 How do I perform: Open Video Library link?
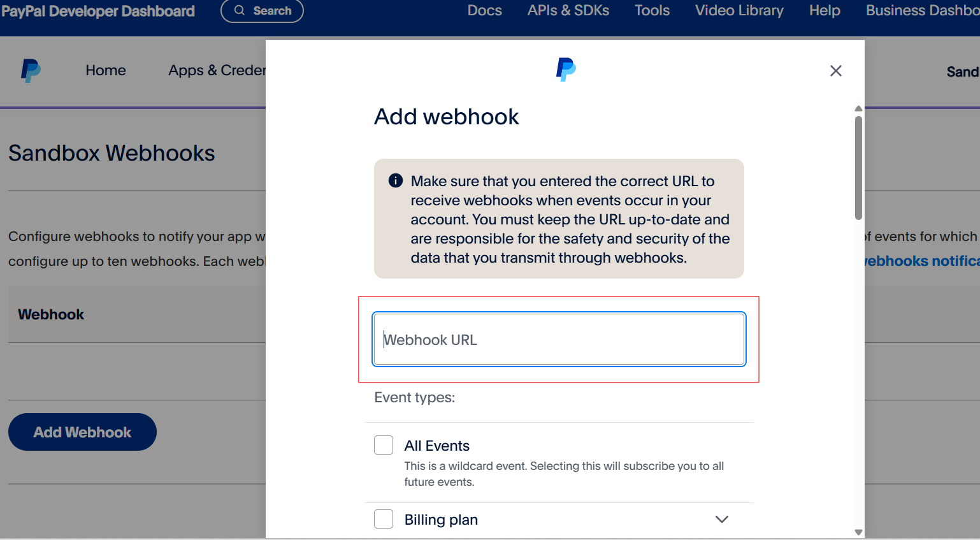(x=739, y=10)
